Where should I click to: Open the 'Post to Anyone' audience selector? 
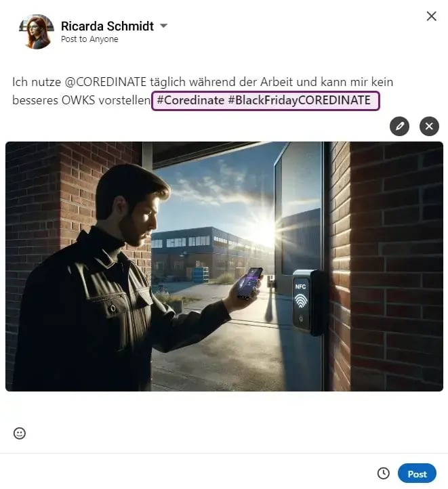pyautogui.click(x=89, y=39)
